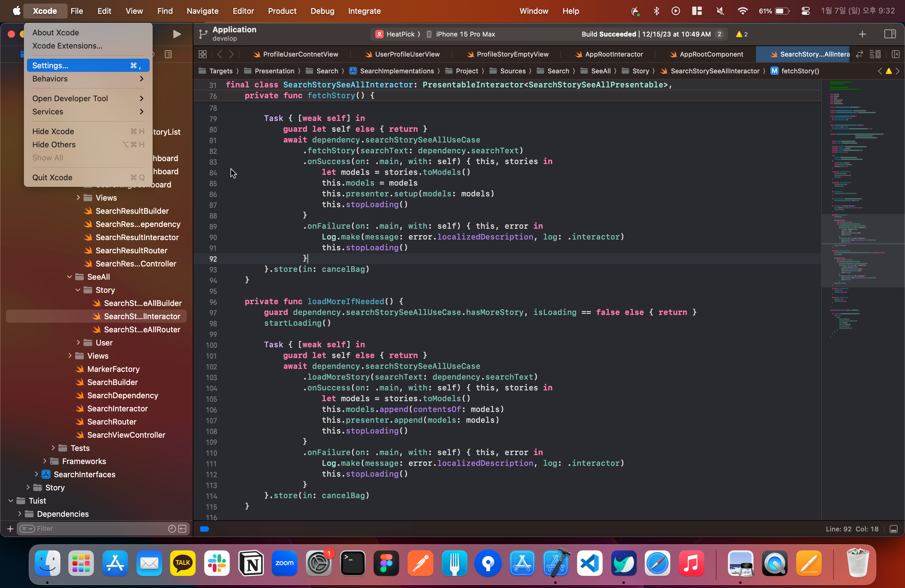905x588 pixels.
Task: Toggle the inspectors panel icon
Action: point(889,34)
